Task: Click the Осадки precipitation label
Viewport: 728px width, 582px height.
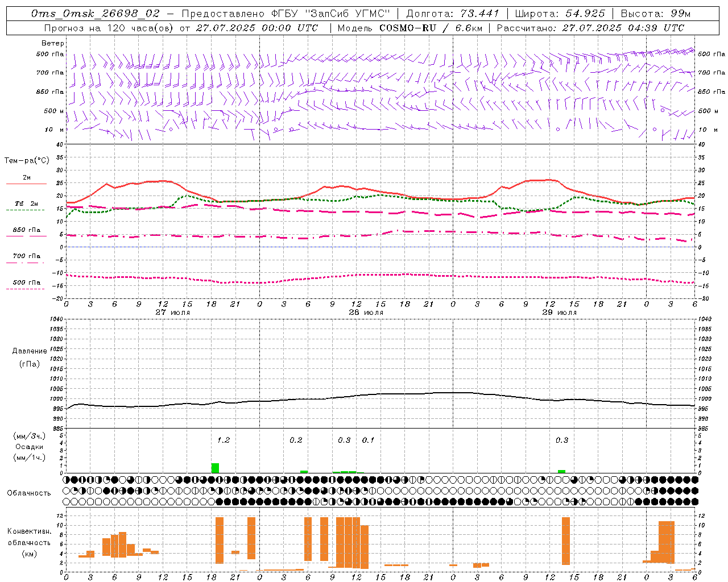Action: pyautogui.click(x=30, y=447)
